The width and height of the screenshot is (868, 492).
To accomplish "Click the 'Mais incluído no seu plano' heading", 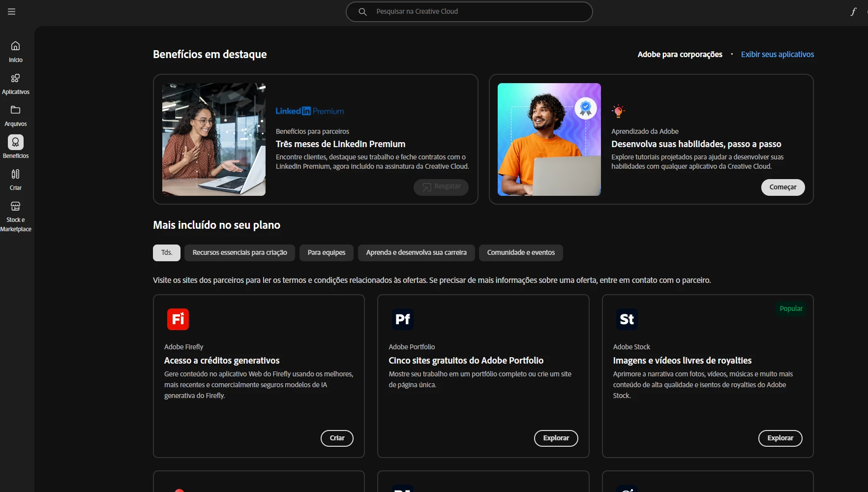I will pyautogui.click(x=216, y=225).
